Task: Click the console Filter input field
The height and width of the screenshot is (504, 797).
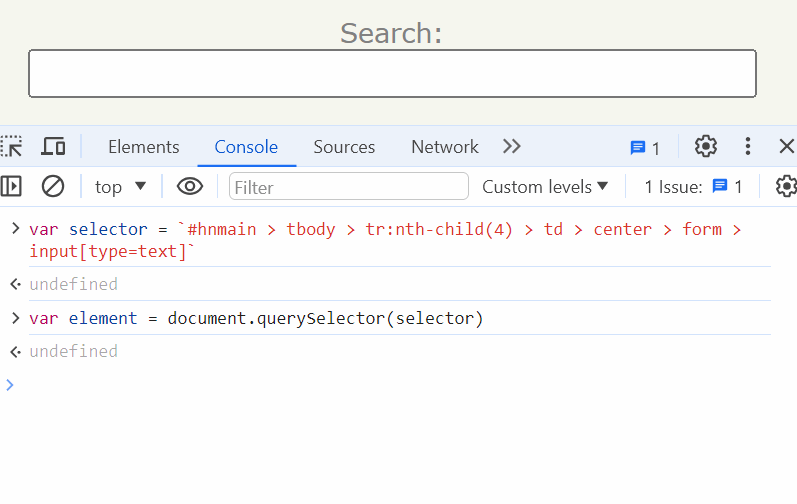Action: [348, 187]
